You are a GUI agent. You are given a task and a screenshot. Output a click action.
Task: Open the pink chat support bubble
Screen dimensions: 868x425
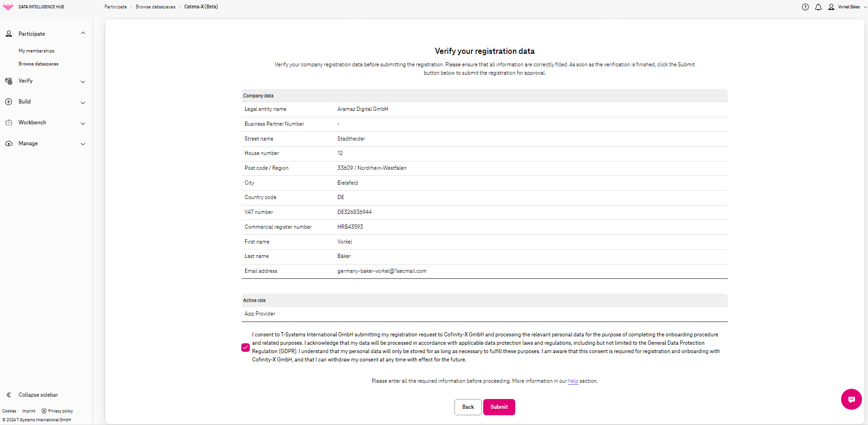(851, 399)
